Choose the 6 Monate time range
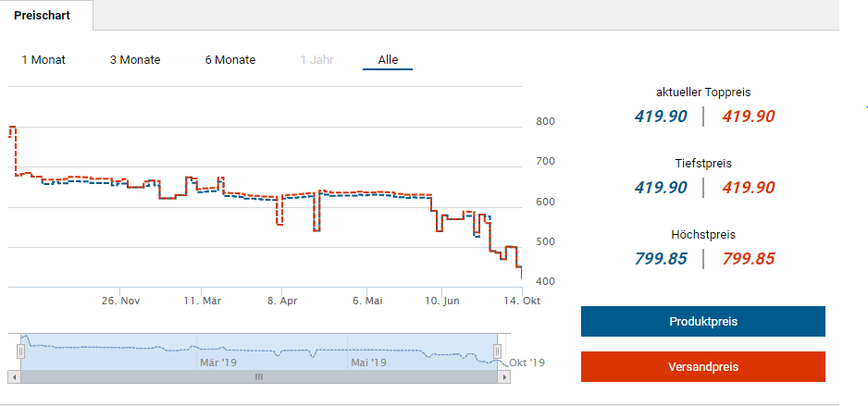 point(230,60)
